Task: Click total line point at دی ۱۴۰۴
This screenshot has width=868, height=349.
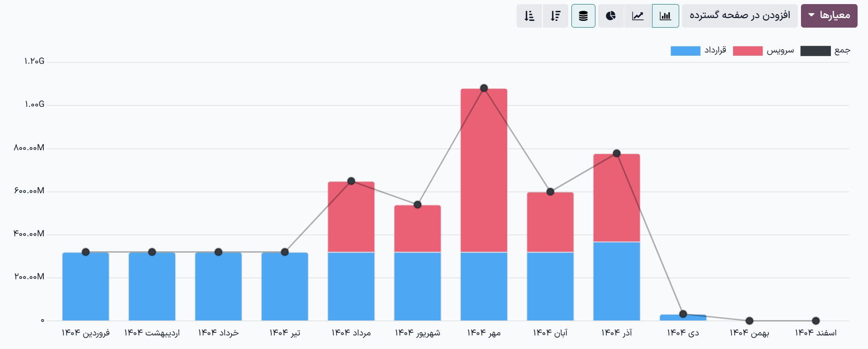Action: [x=683, y=314]
